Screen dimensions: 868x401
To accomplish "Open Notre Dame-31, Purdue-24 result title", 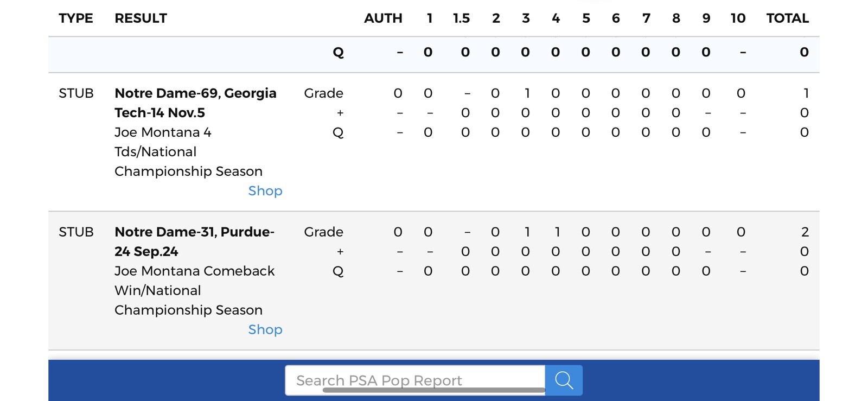I will 194,232.
